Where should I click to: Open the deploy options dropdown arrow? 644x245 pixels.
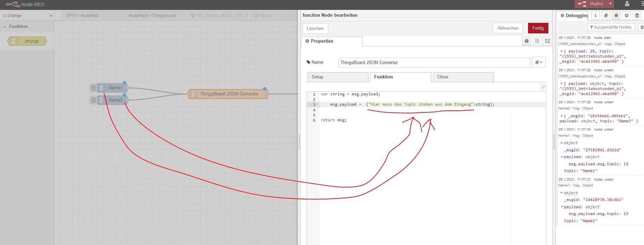(x=610, y=4)
